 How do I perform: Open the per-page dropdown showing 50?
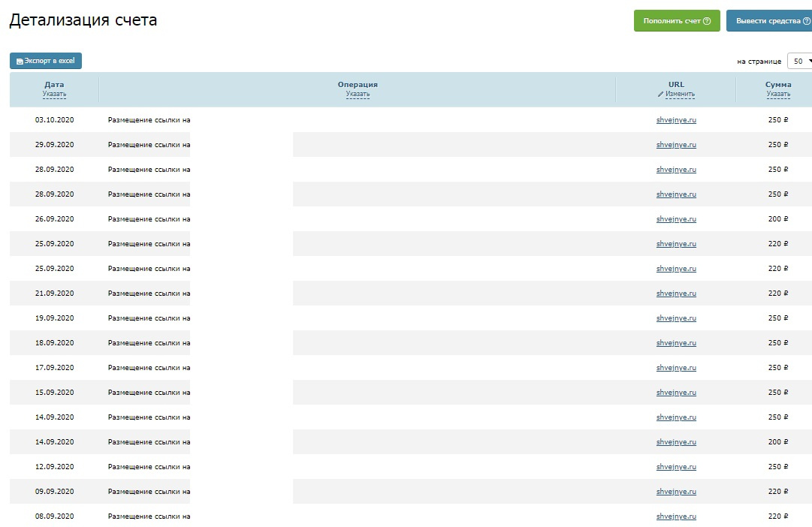coord(799,61)
